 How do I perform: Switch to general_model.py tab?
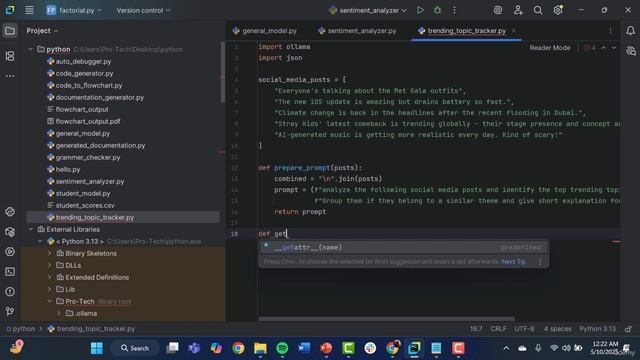[265, 31]
